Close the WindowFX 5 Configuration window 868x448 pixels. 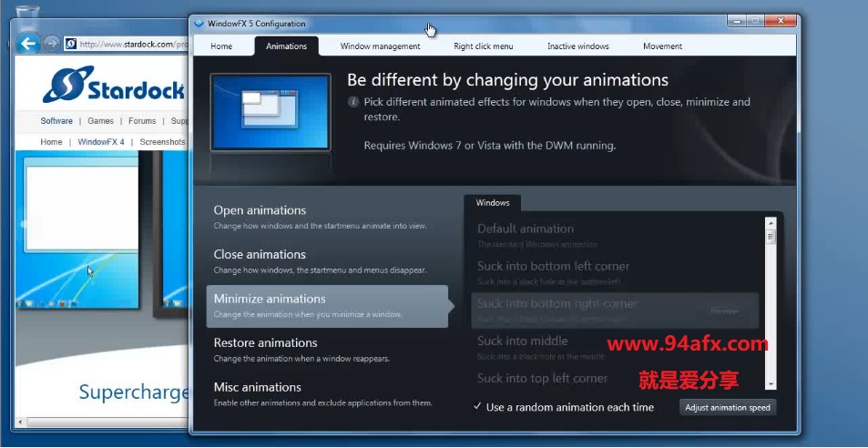[x=781, y=20]
